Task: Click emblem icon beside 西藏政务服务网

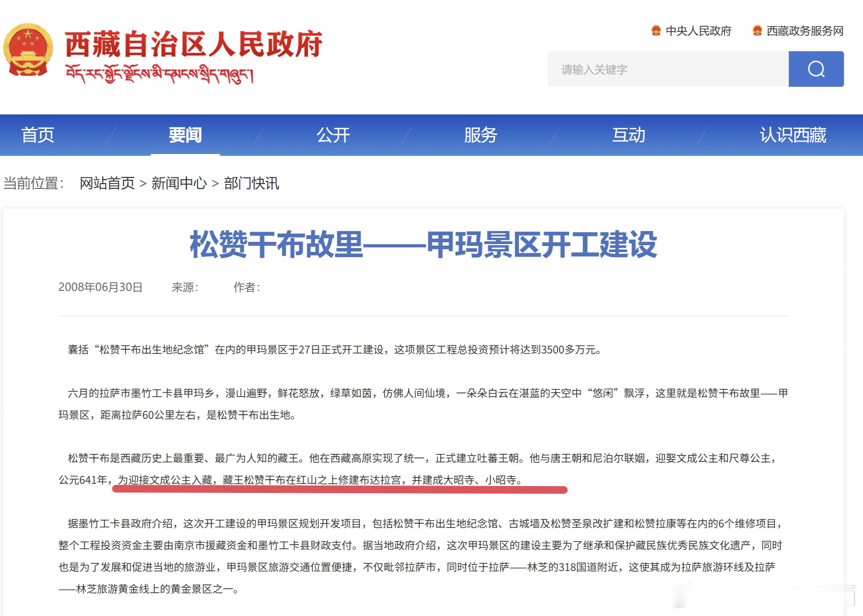Action: pyautogui.click(x=757, y=31)
